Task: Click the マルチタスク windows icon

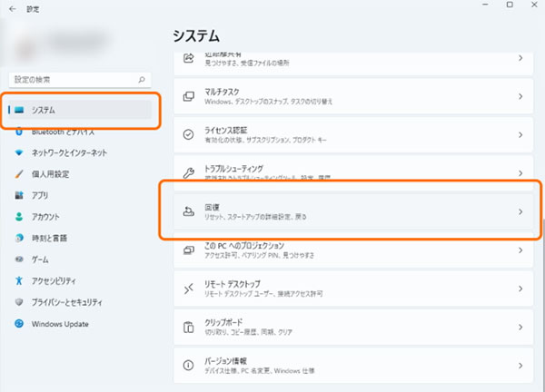Action: click(188, 96)
